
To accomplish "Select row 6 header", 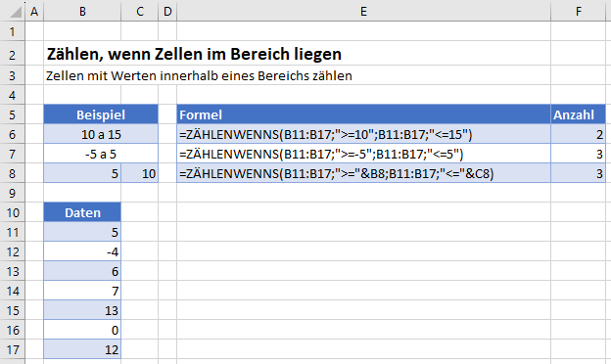I will click(x=13, y=134).
